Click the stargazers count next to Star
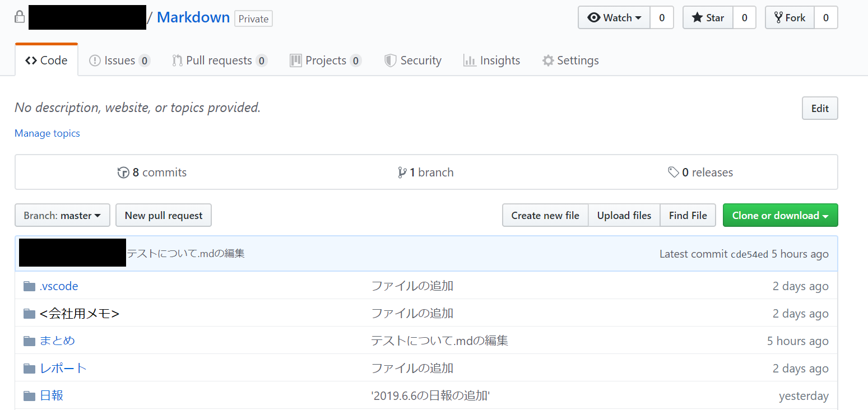868x410 pixels. pos(744,18)
